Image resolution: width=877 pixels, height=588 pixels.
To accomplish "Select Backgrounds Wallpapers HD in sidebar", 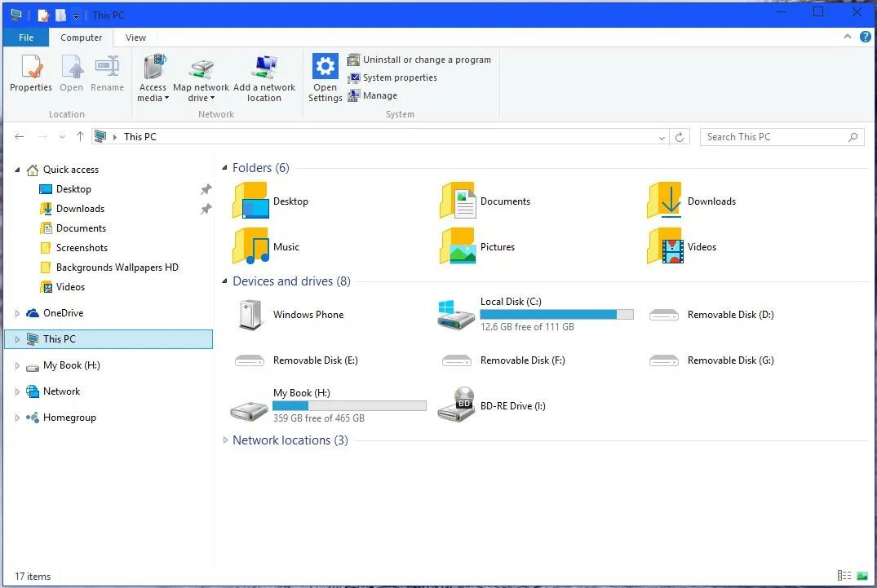I will [117, 267].
